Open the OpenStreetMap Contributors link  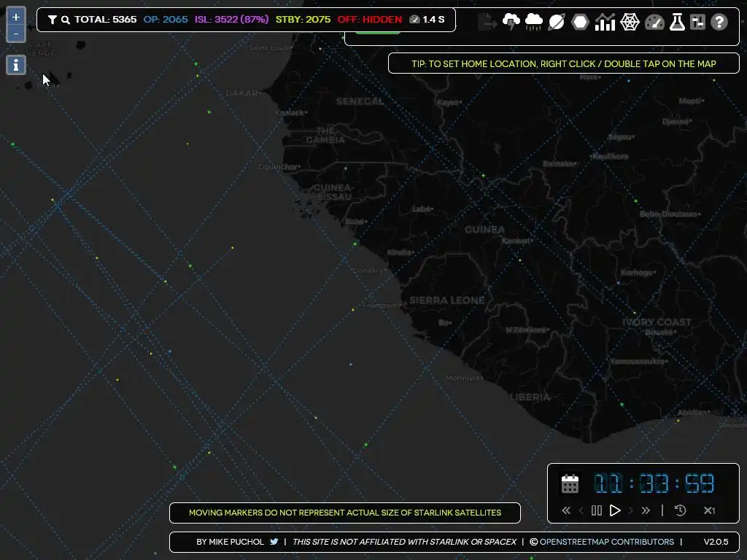pyautogui.click(x=606, y=542)
